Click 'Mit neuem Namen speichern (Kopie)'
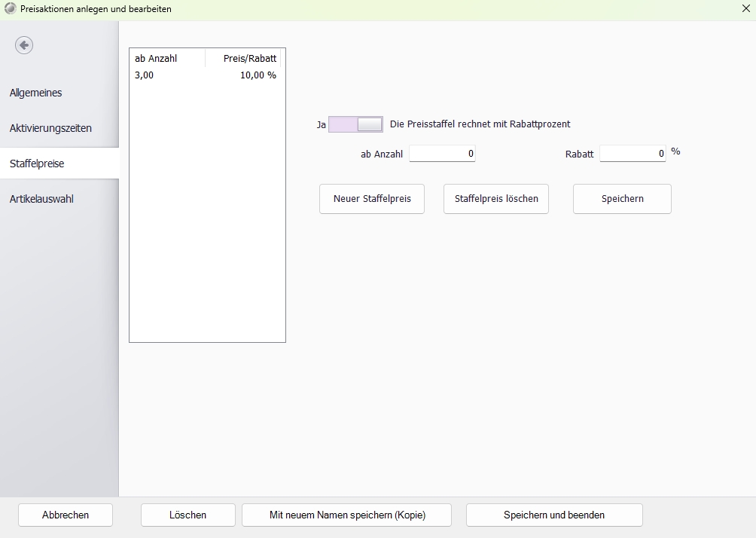The image size is (756, 538). [x=346, y=515]
